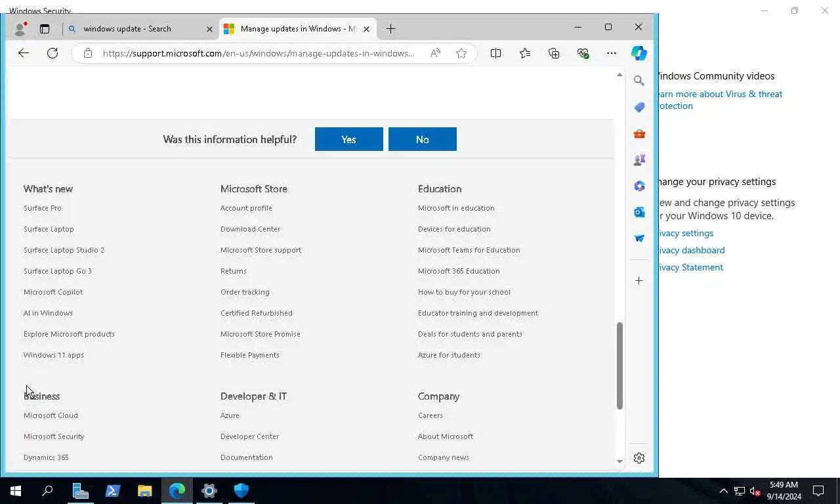Screen dimensions: 840x504
Task: Open the sidebar Drop paper plane icon
Action: tap(639, 238)
